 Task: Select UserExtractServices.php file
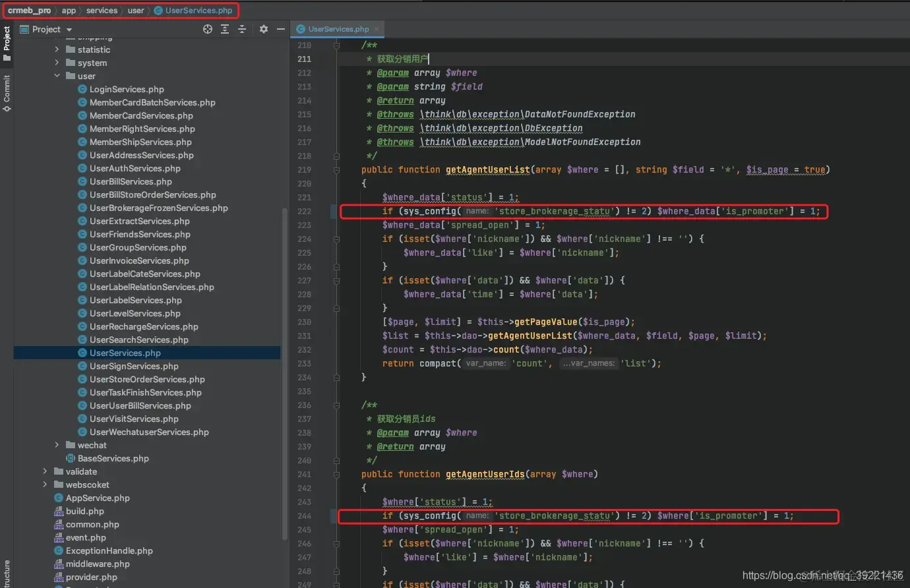tap(140, 221)
